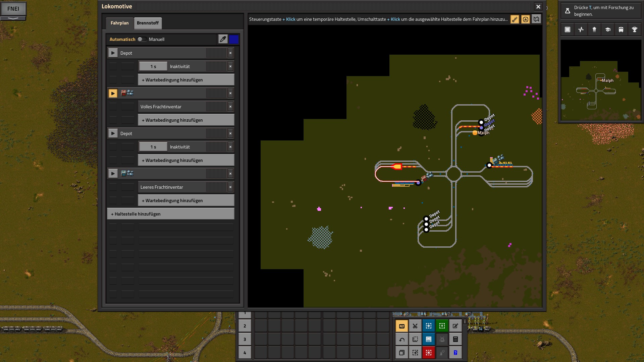Open the trains overview icon

621,29
